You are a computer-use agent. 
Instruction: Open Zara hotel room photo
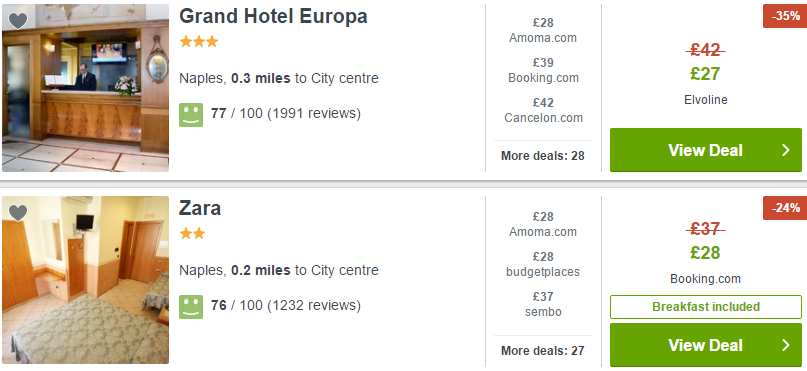85,280
